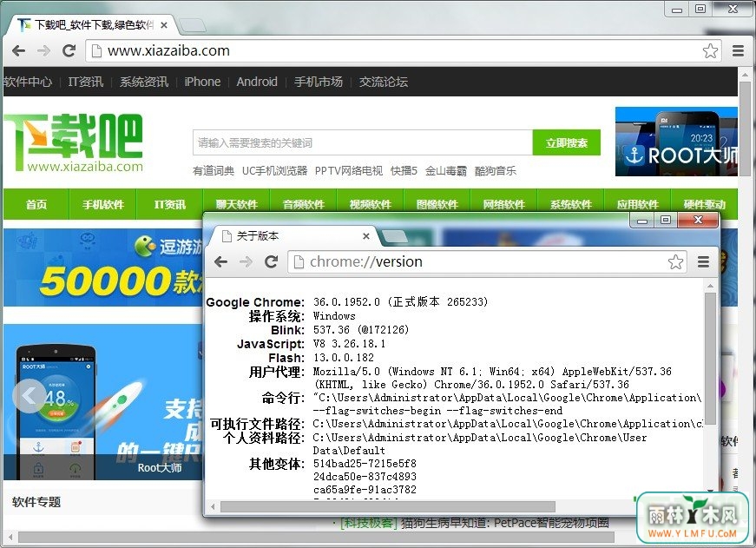Open 软件中心 in top black bar
The width and height of the screenshot is (756, 548).
tap(28, 82)
